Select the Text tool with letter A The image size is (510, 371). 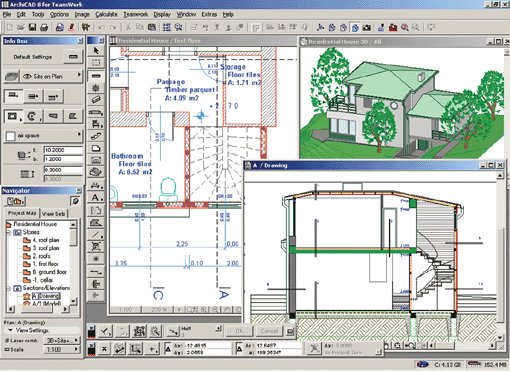[x=96, y=198]
